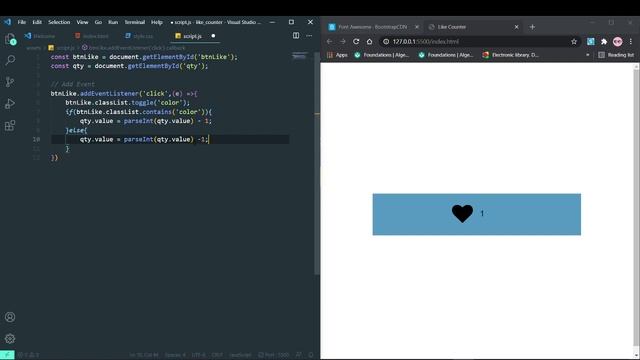Open the first Foundations | Alge... bookmark
Viewport: 640px width, 360px height.
click(382, 55)
